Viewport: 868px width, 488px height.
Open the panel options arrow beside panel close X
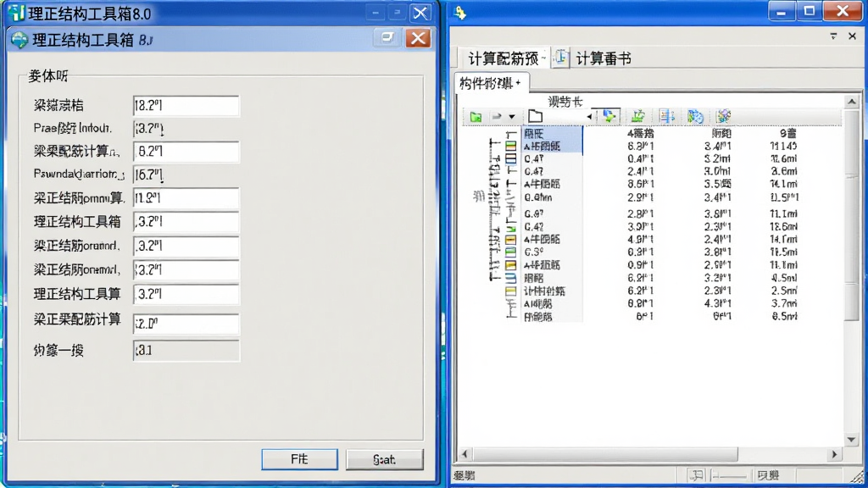point(833,36)
